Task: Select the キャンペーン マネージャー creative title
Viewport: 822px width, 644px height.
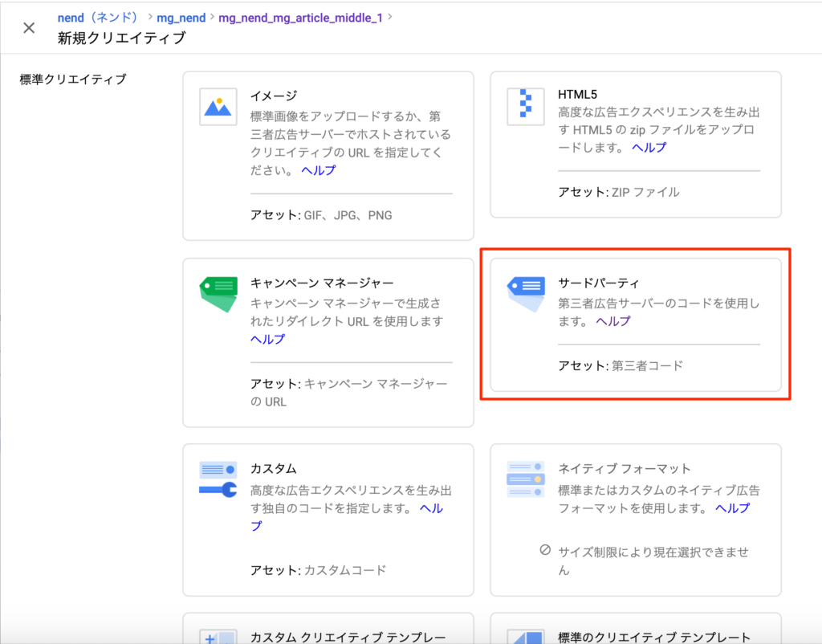Action: click(322, 283)
